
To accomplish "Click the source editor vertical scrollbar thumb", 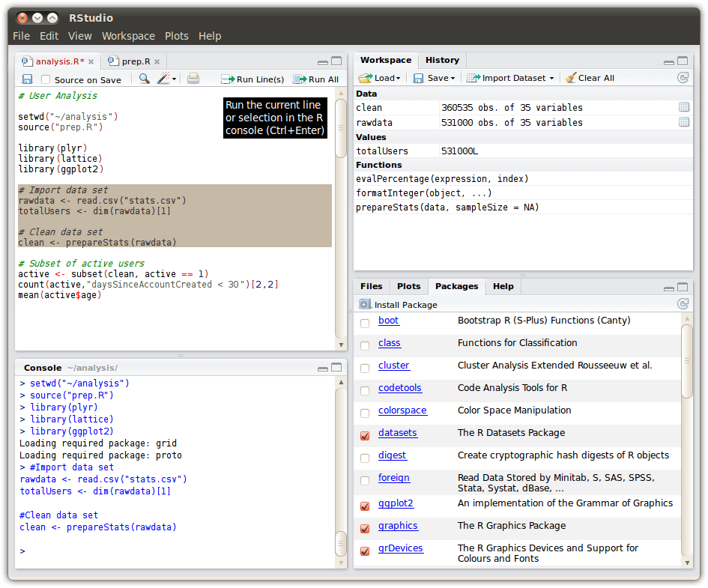I will click(341, 128).
